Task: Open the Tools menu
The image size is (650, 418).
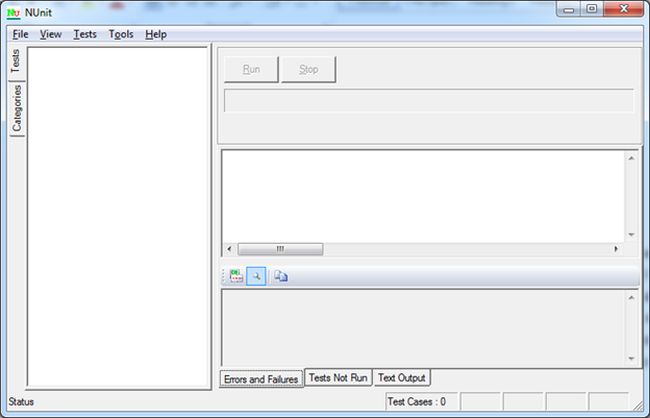Action: point(121,34)
